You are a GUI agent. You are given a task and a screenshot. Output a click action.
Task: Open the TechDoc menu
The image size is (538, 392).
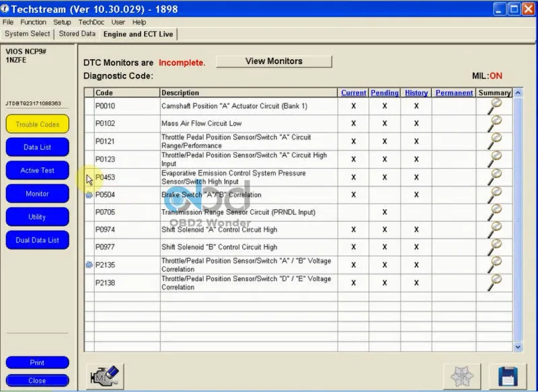point(91,22)
